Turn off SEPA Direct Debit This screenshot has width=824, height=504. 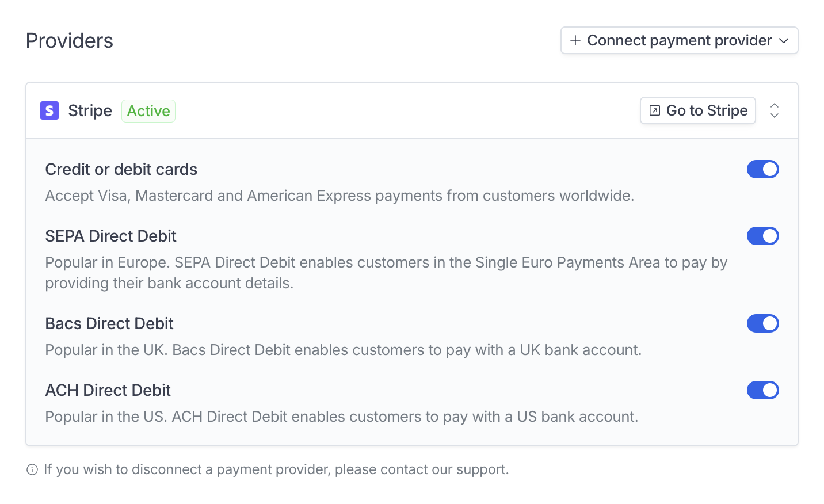pos(763,236)
